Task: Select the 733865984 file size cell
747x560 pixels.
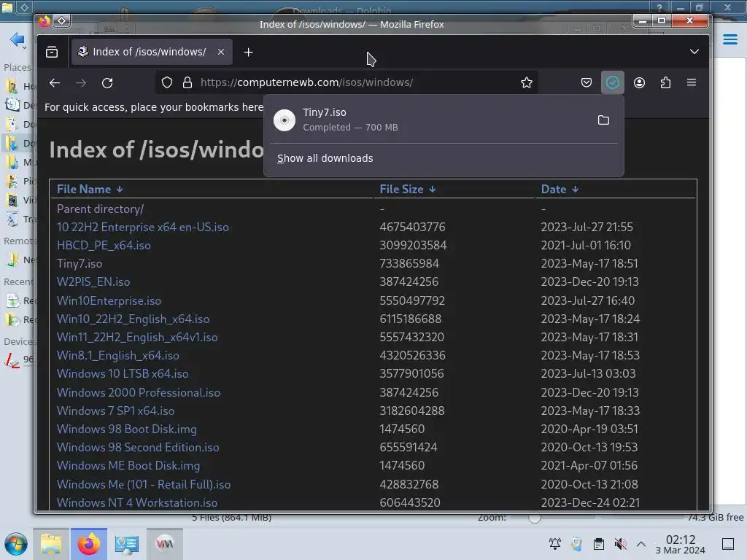Action: 409,263
